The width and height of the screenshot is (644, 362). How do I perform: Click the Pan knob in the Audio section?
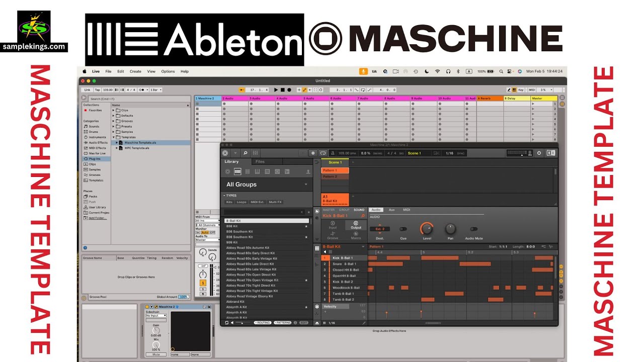(x=450, y=229)
